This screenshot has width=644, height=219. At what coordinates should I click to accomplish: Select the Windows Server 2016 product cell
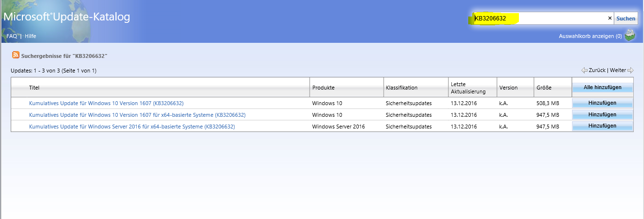point(338,127)
